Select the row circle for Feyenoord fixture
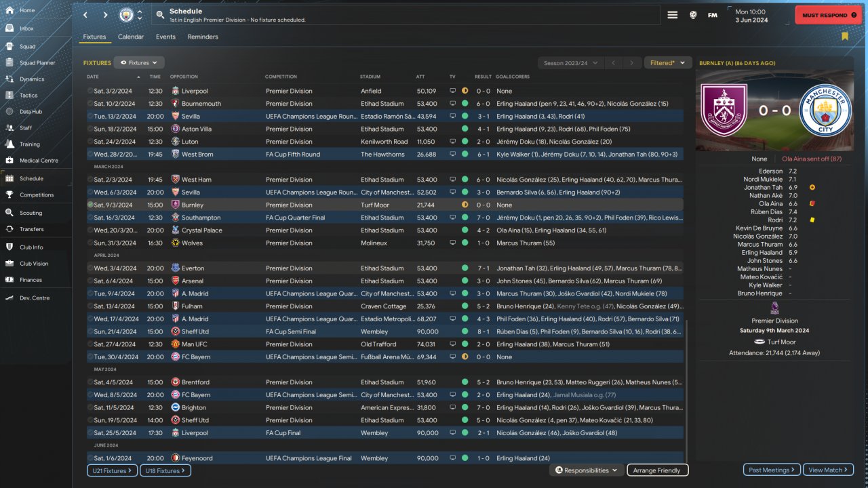 [x=90, y=458]
